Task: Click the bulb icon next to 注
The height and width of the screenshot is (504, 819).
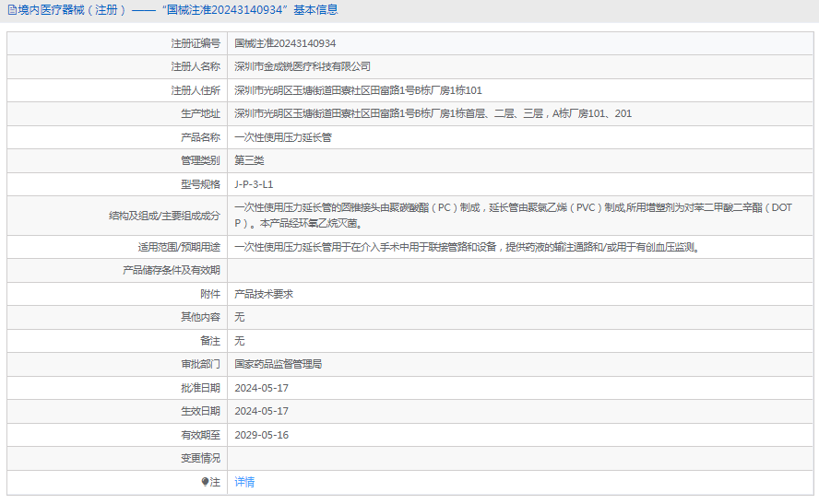Action: coord(205,482)
